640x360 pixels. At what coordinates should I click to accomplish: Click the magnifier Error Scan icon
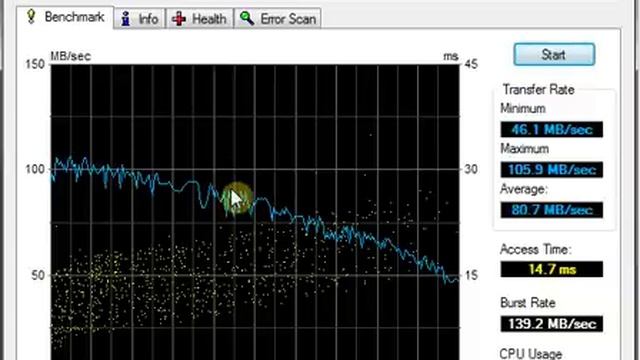[x=247, y=18]
